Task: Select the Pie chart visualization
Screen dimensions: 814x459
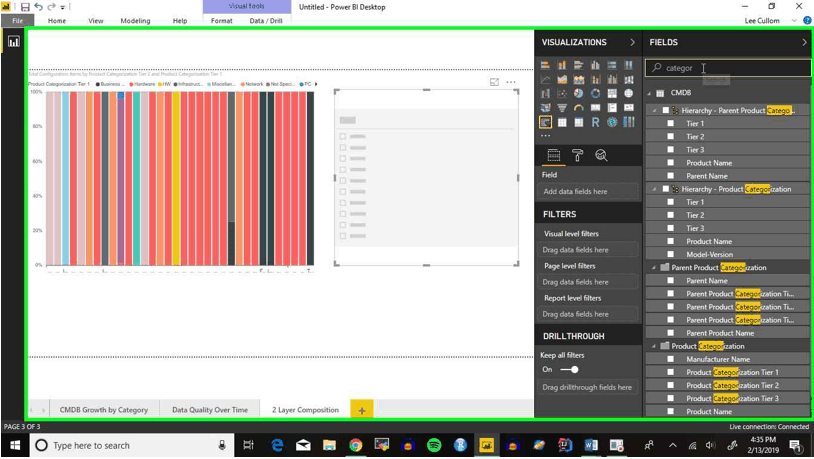Action: [578, 93]
